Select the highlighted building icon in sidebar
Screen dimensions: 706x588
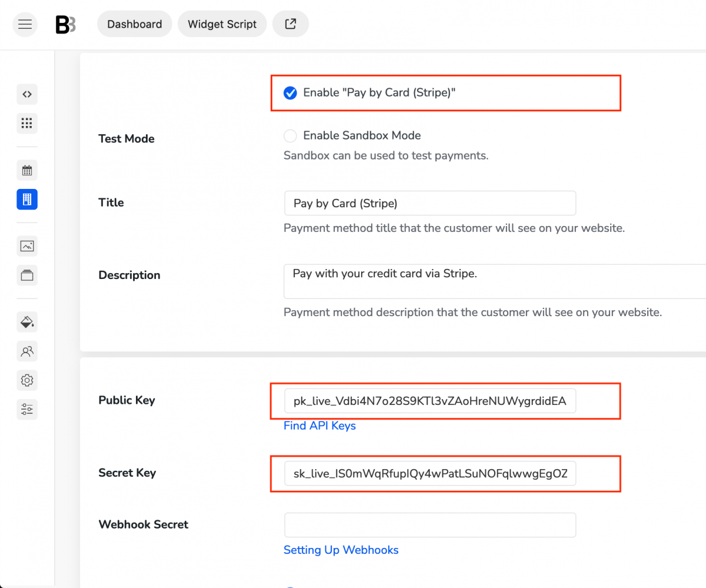[27, 200]
